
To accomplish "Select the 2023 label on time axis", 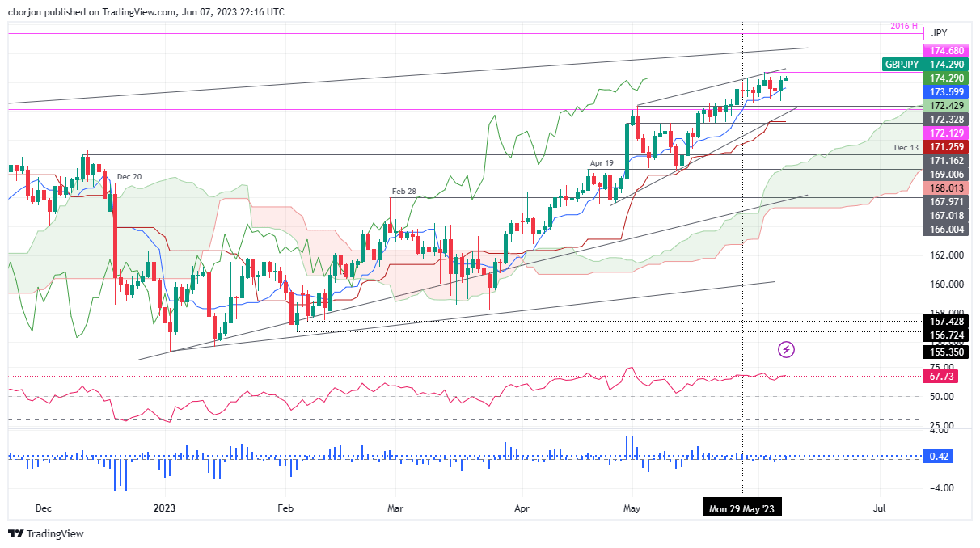I will point(165,509).
